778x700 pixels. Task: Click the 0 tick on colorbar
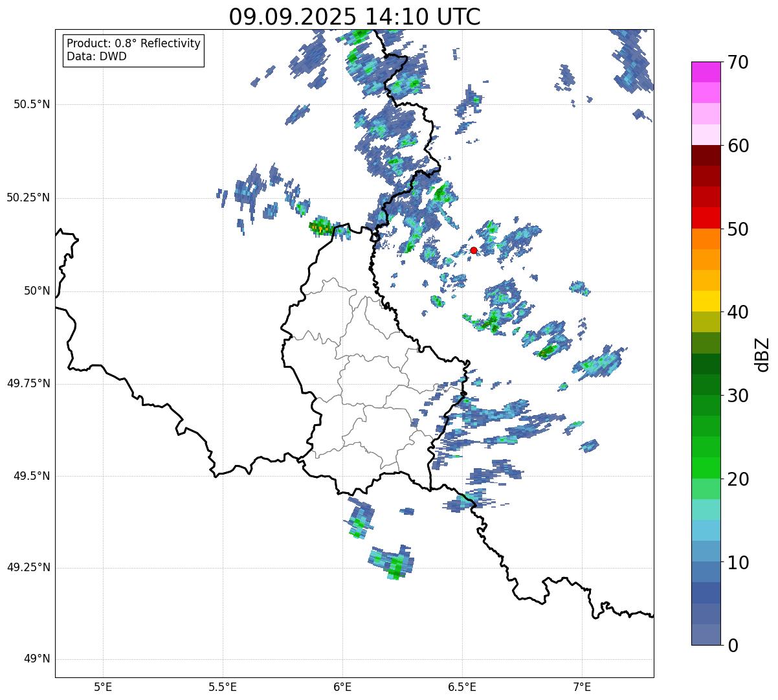(x=733, y=646)
